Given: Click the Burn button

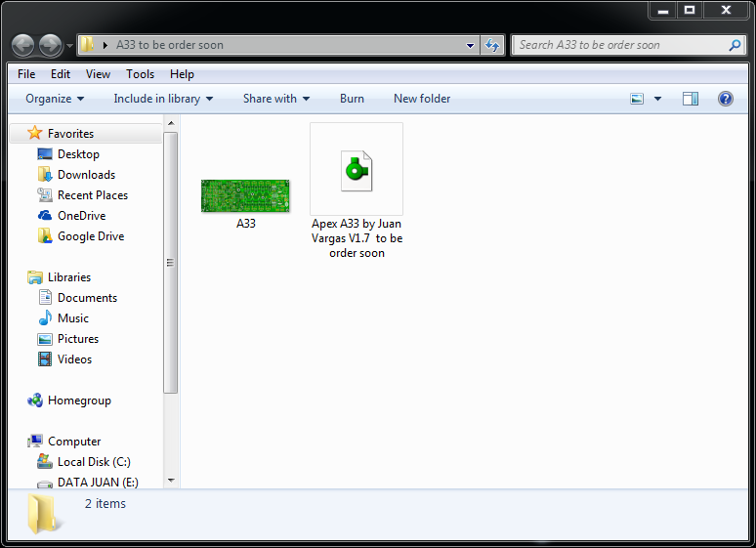Looking at the screenshot, I should coord(352,99).
